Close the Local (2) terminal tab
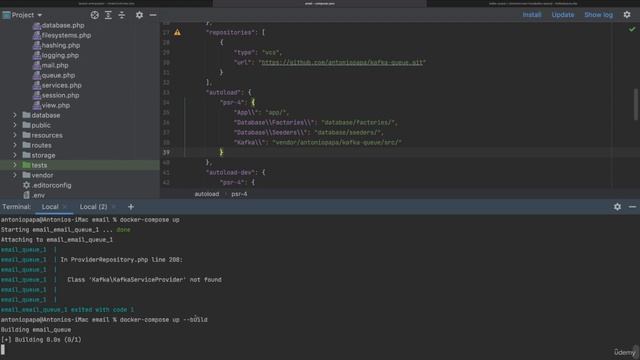Viewport: 640px width, 360px height. point(113,207)
